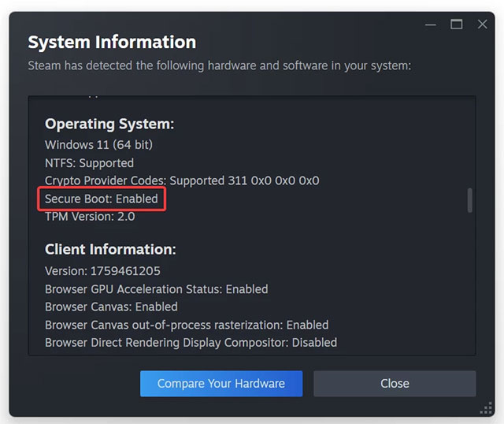Click the Browser GPU Acceleration Status line
This screenshot has width=504, height=424.
coord(156,289)
